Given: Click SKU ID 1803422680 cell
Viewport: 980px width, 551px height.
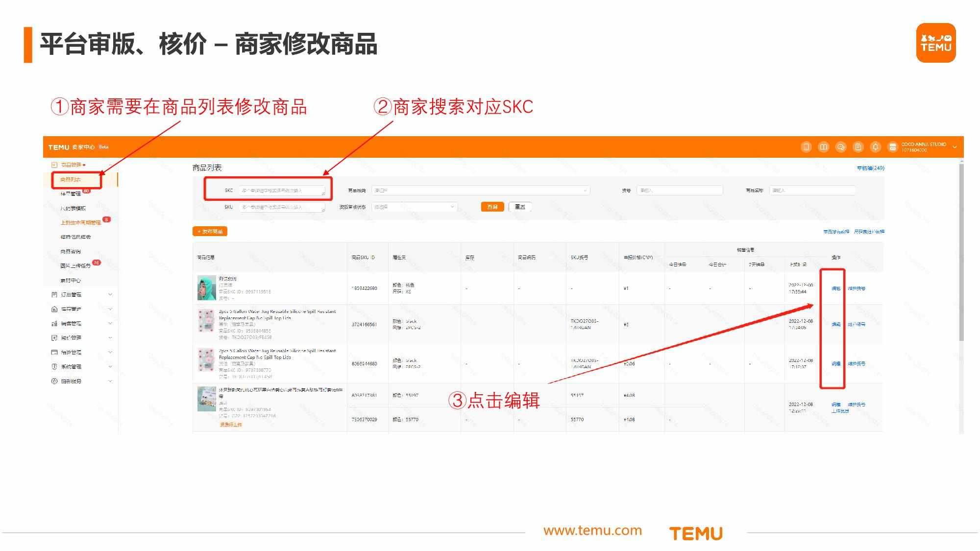Looking at the screenshot, I should pos(364,288).
